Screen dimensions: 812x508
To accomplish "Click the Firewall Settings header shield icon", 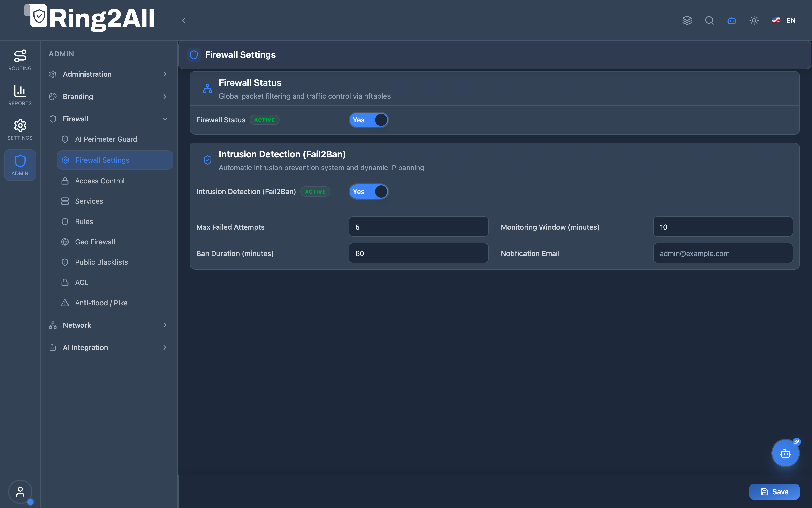I will coord(194,55).
